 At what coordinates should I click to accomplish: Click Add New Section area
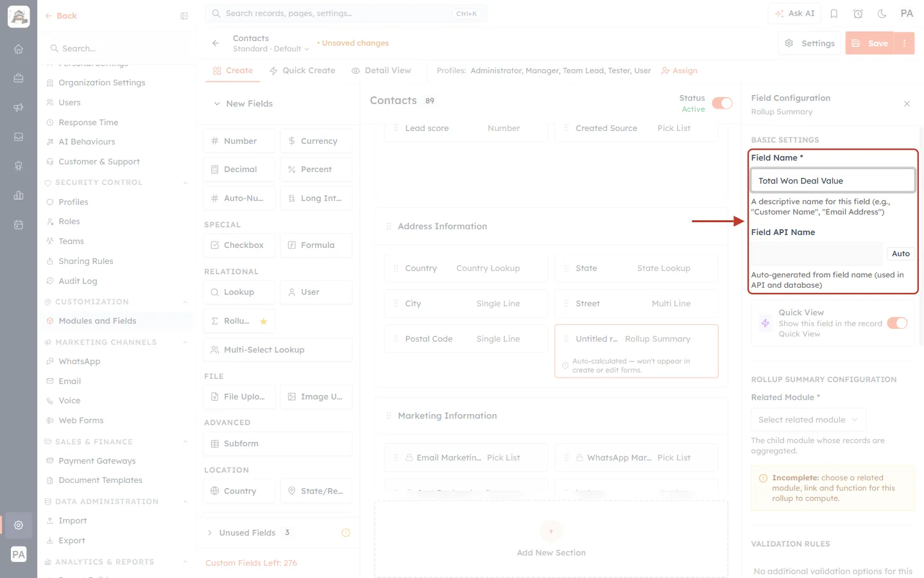[x=551, y=539]
